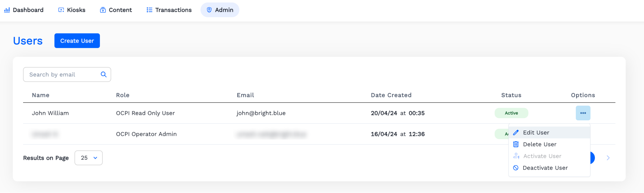Click the search magnifier icon
The image size is (644, 193).
104,74
